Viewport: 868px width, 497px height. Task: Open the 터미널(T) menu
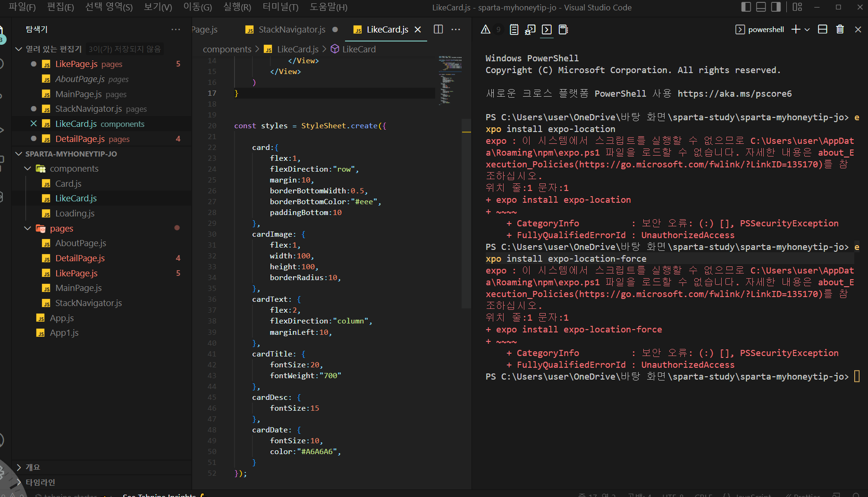[280, 7]
